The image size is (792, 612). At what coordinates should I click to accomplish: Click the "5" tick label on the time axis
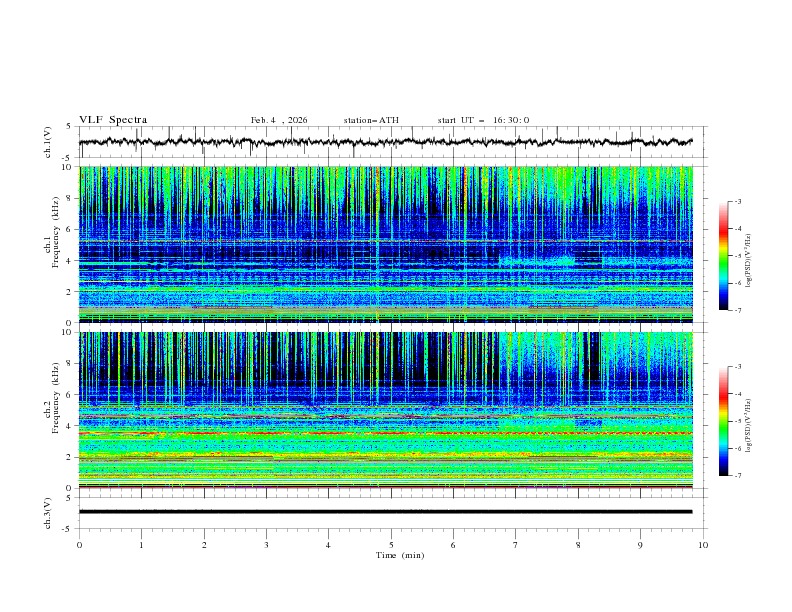click(x=391, y=545)
